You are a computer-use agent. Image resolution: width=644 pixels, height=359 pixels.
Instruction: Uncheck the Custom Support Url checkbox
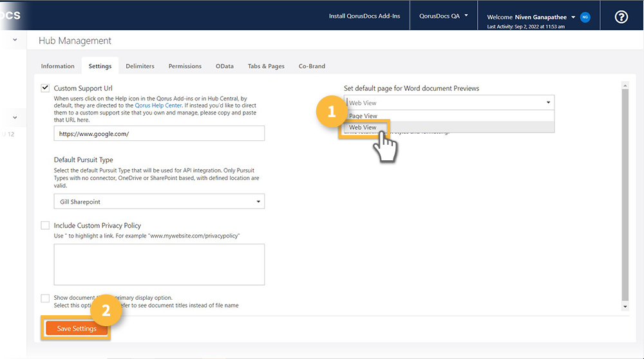tap(45, 88)
